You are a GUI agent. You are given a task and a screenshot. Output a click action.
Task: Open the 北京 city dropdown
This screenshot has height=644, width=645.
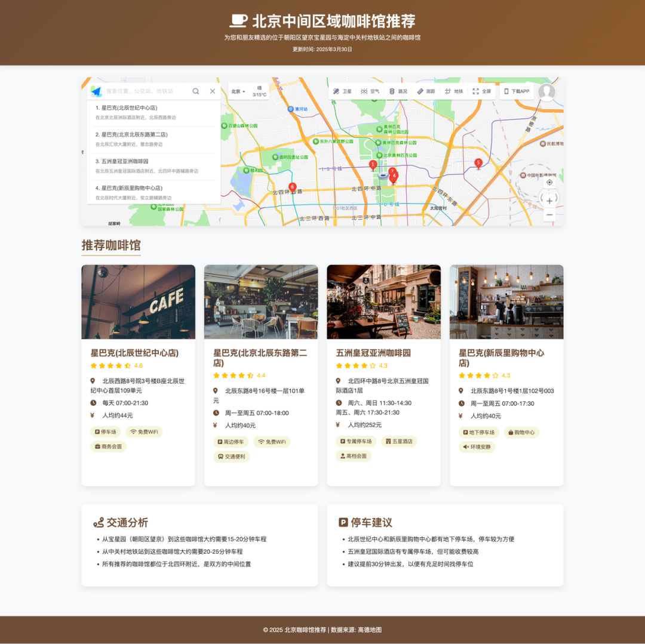coord(238,92)
